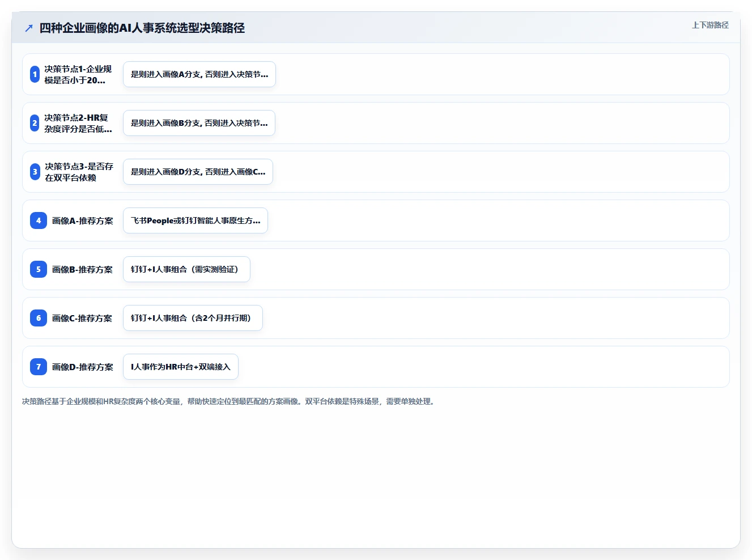This screenshot has height=560, width=752.
Task: Click step number badge 6
Action: point(39,318)
